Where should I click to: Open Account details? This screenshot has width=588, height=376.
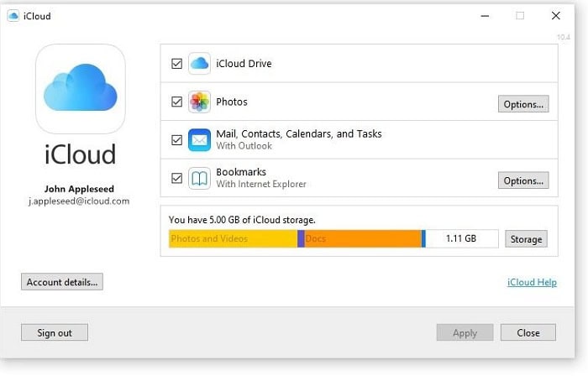[x=62, y=282]
